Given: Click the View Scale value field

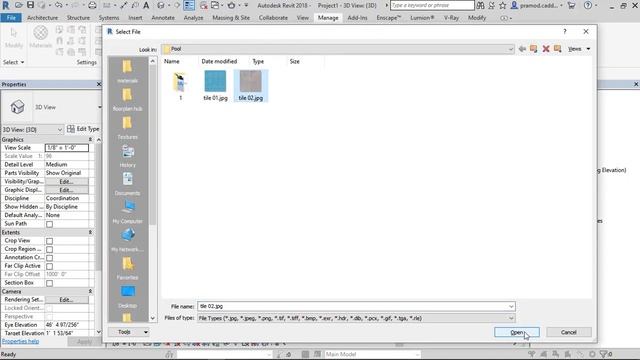Looking at the screenshot, I should coord(67,148).
